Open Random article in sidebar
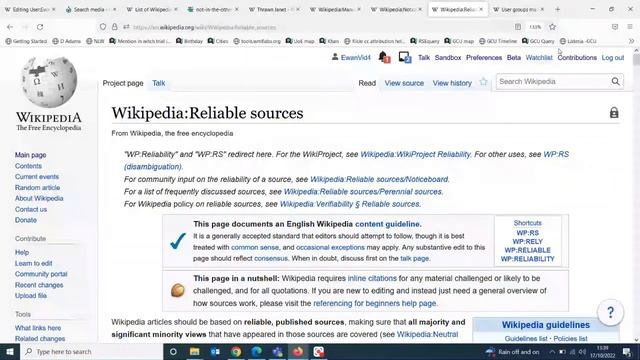 coord(38,188)
